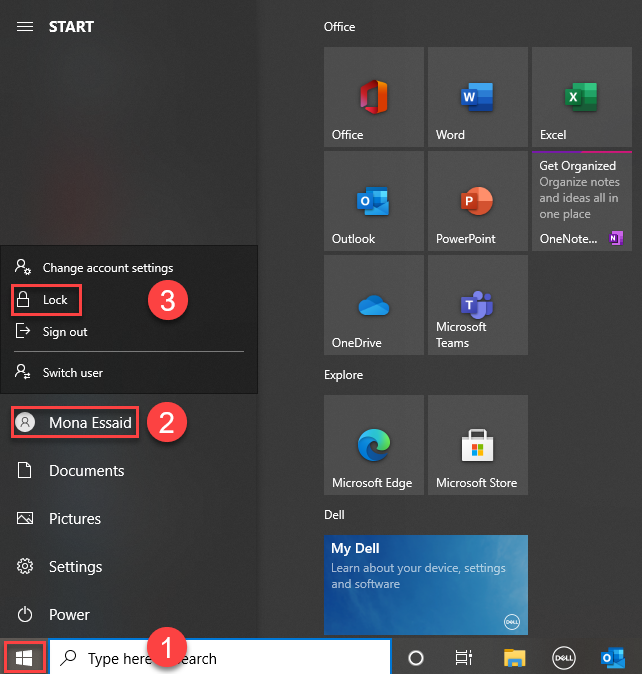Open Pictures from the Start sidebar

129,518
